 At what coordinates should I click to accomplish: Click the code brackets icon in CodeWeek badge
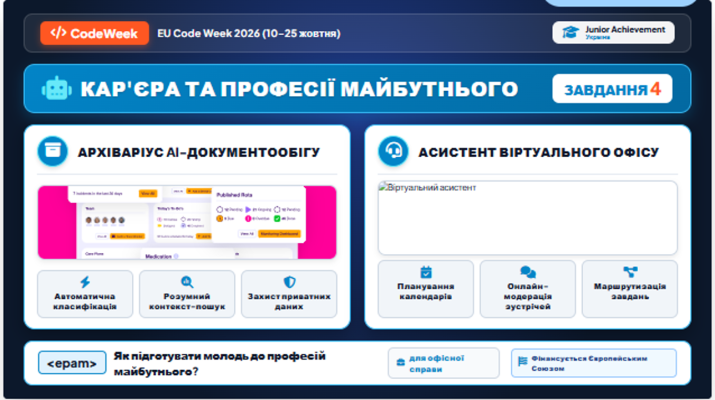pos(58,33)
